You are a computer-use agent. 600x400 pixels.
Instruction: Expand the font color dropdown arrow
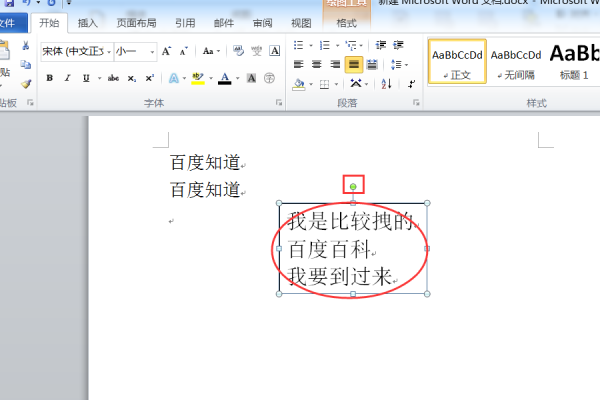238,78
